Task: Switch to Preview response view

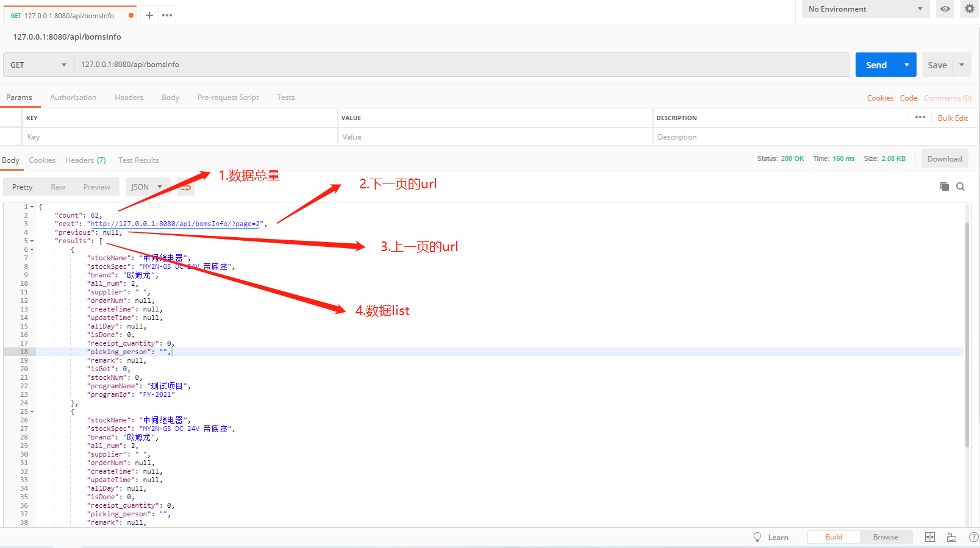Action: (97, 187)
